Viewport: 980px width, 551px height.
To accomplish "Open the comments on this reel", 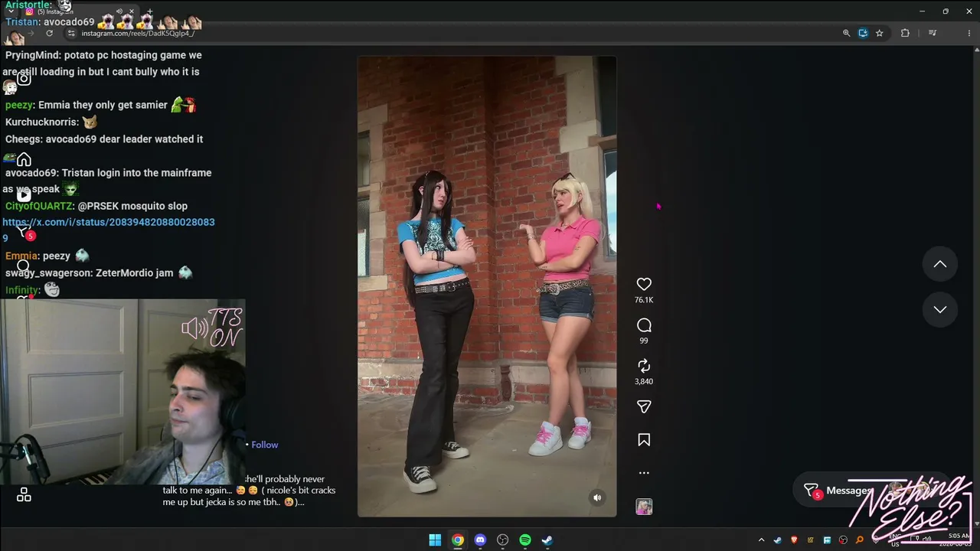I will (x=644, y=325).
